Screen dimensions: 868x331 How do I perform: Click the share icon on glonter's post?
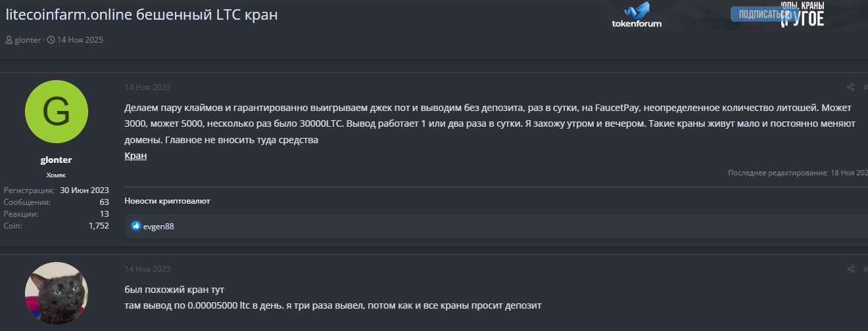tap(850, 87)
